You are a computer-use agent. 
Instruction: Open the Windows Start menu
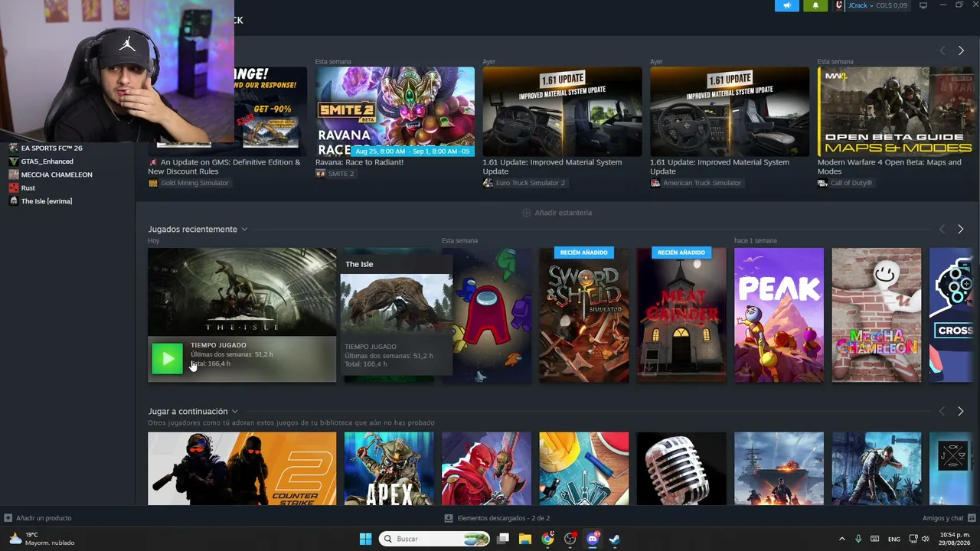coord(365,539)
